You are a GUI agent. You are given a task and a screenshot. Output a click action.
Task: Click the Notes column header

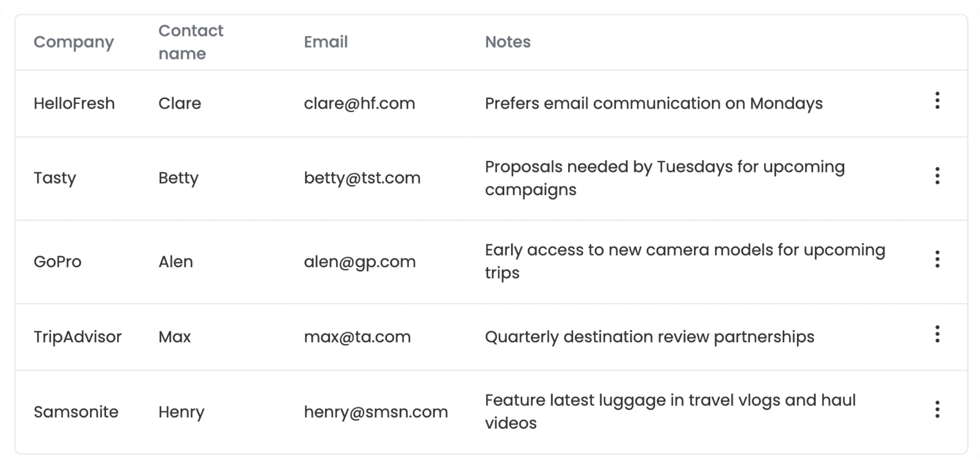tap(507, 42)
